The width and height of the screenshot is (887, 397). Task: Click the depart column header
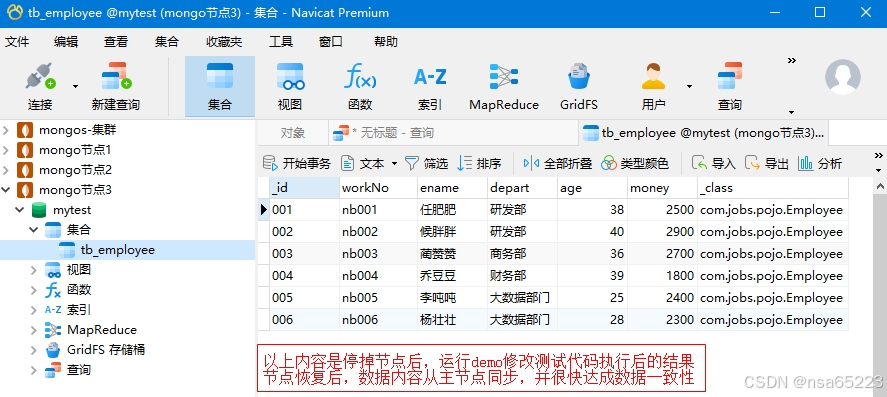tap(522, 188)
